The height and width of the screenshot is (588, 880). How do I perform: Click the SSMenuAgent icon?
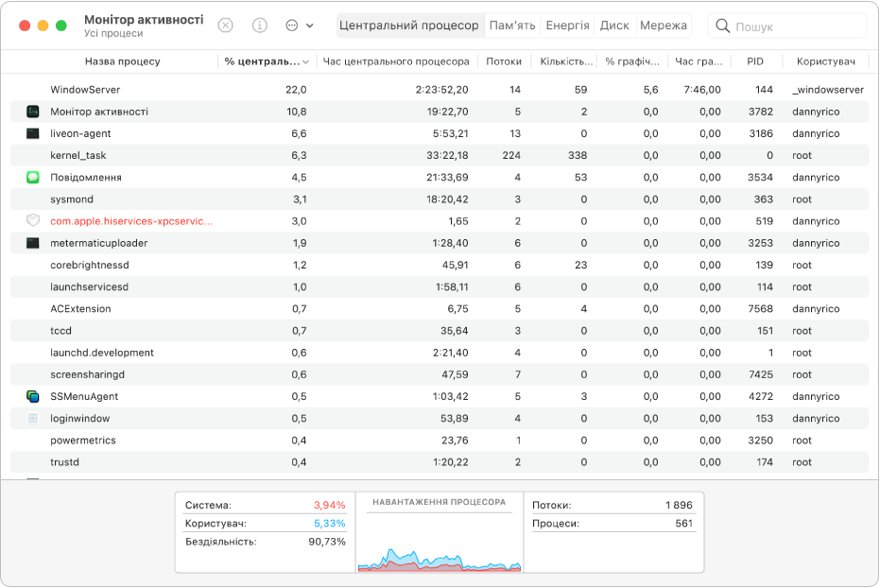tap(33, 396)
